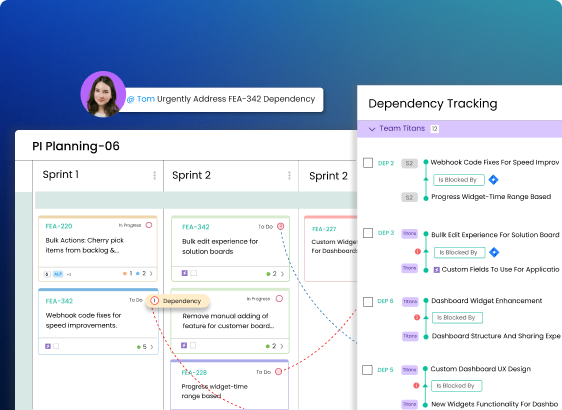Click the red alert icon under DEP 5
Screen dimensions: 562x410
coord(416,386)
